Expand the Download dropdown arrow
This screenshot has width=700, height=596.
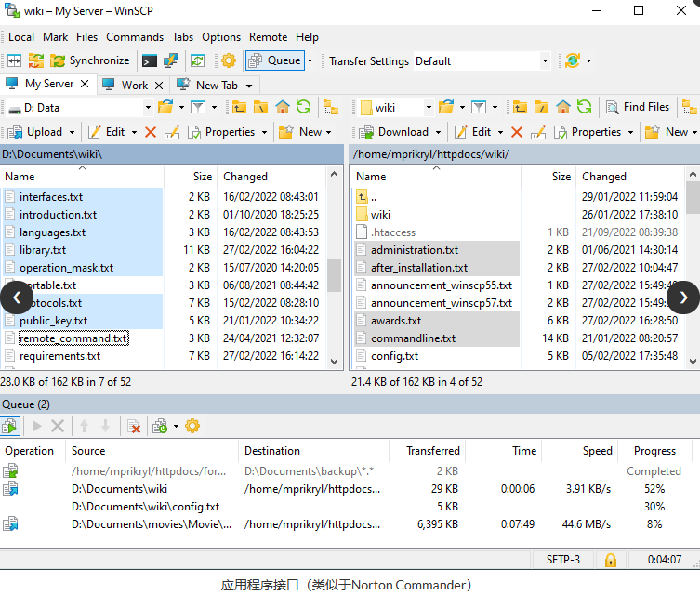(x=438, y=133)
